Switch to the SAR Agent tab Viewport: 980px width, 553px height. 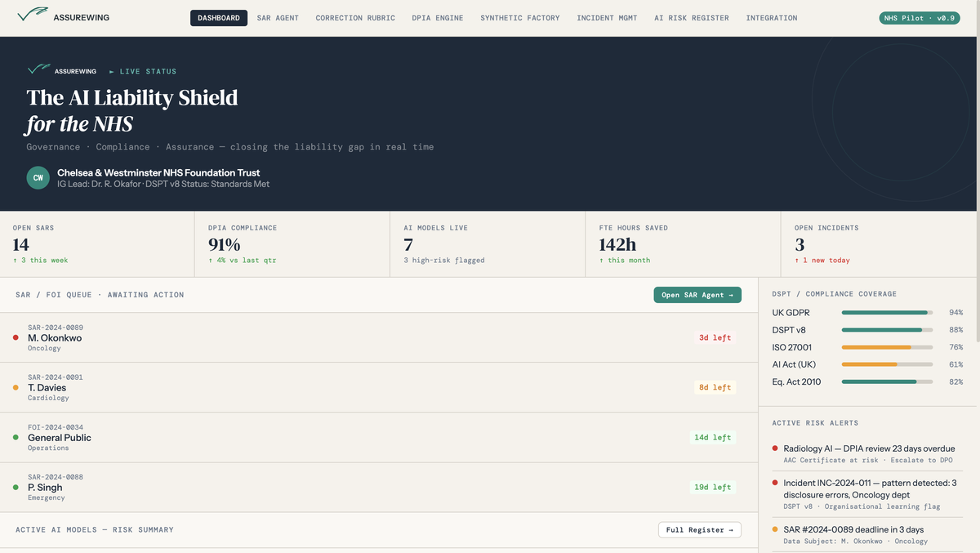(278, 18)
